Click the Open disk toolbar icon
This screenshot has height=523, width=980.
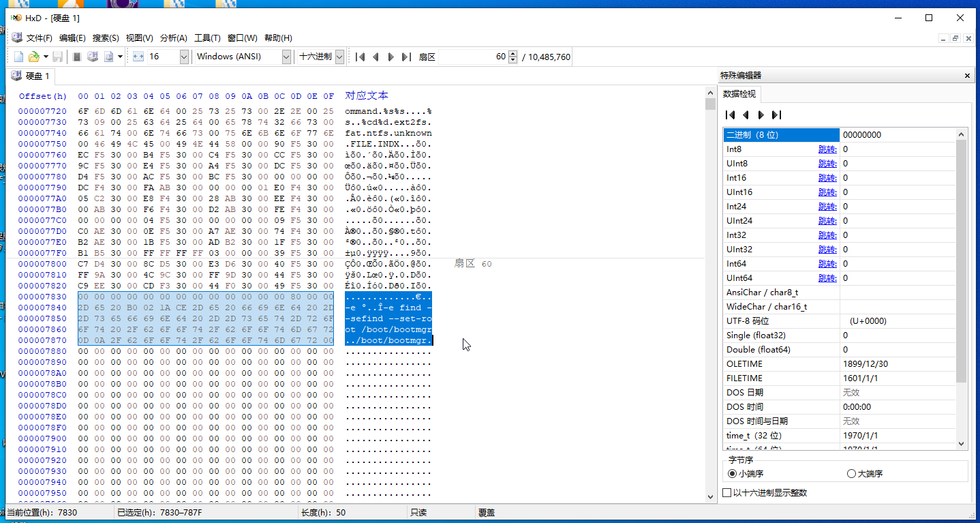[93, 57]
